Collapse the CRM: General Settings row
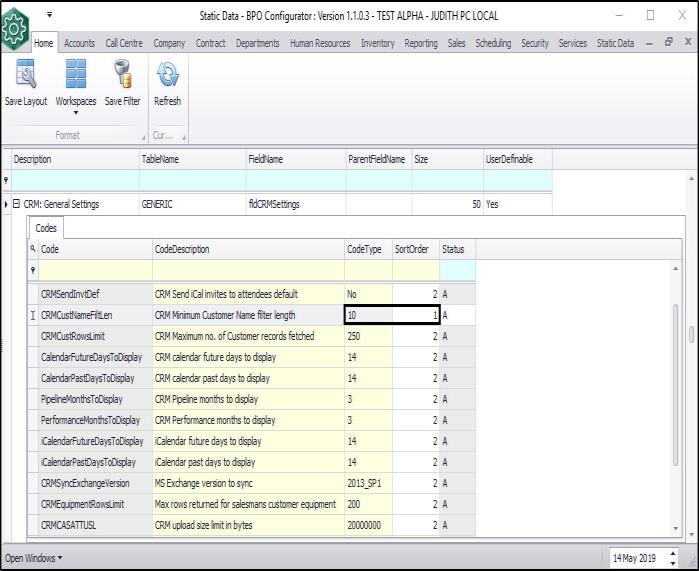This screenshot has width=699, height=571. point(16,204)
